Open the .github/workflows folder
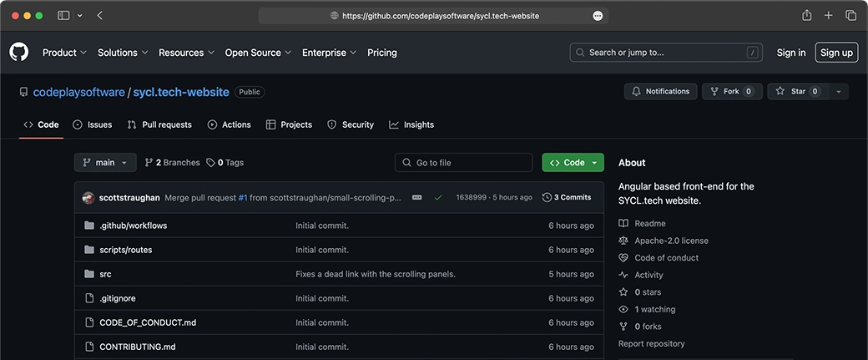This screenshot has width=868, height=360. [x=134, y=226]
